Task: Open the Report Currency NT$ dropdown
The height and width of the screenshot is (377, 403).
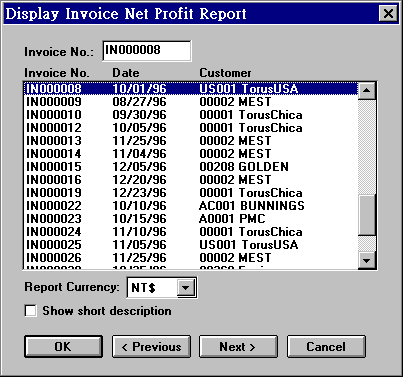Action: click(x=185, y=287)
